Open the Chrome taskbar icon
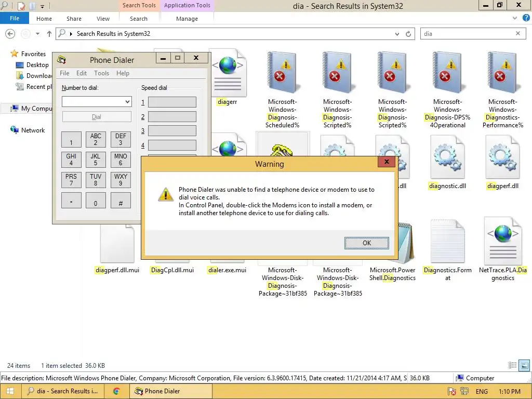This screenshot has height=399, width=532. (116, 391)
